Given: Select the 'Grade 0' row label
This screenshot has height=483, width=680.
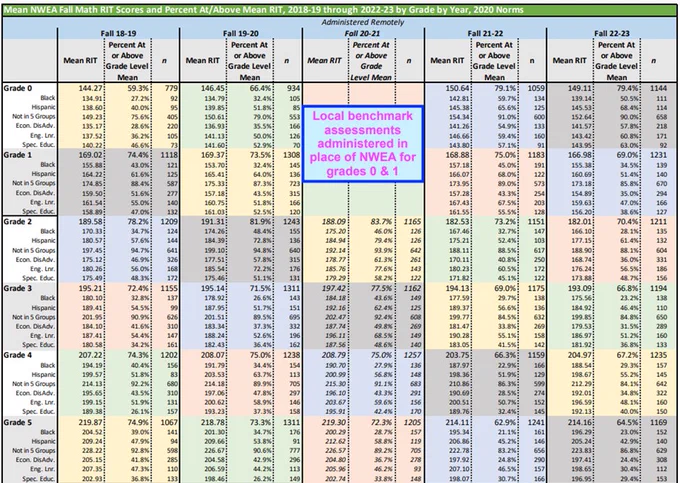Looking at the screenshot, I should [x=18, y=88].
